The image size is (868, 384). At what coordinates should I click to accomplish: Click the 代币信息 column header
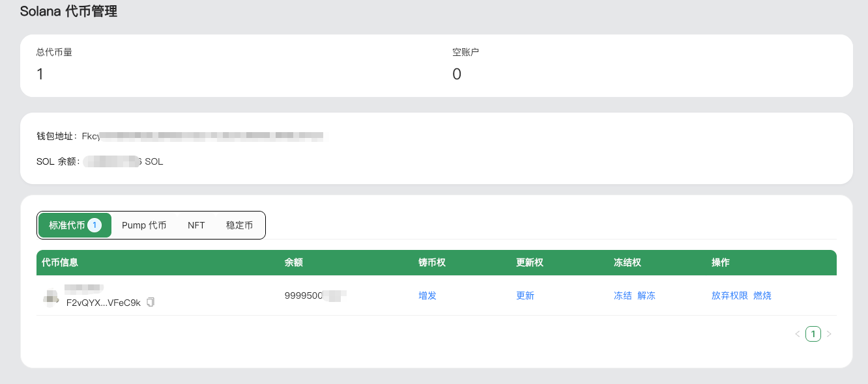click(x=60, y=262)
